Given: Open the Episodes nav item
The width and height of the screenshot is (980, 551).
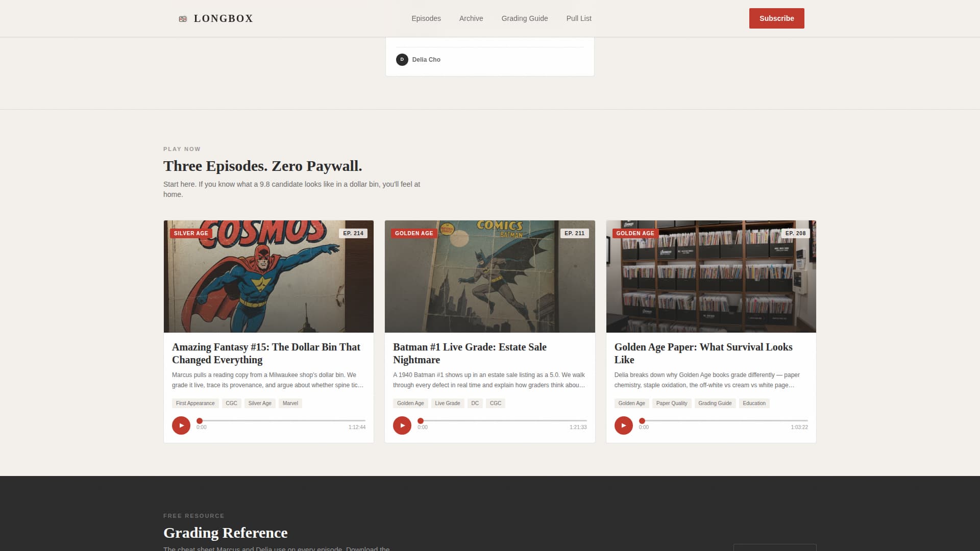Looking at the screenshot, I should (426, 18).
